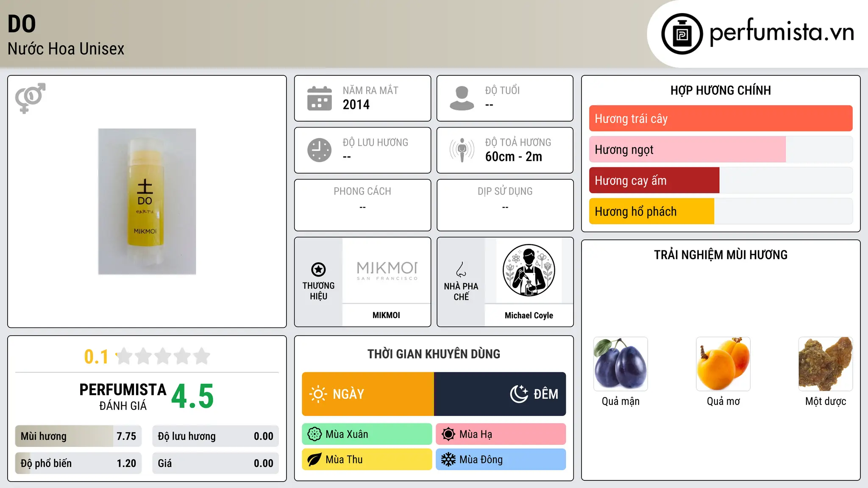Click the star badge icon above Thương hiệu
The height and width of the screenshot is (488, 868).
point(318,269)
